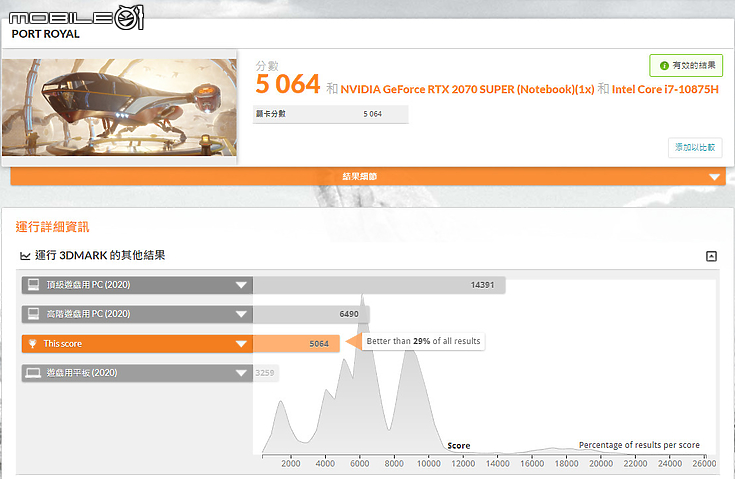
Task: Expand the top gaming PC (2020) dropdown
Action: click(x=241, y=285)
